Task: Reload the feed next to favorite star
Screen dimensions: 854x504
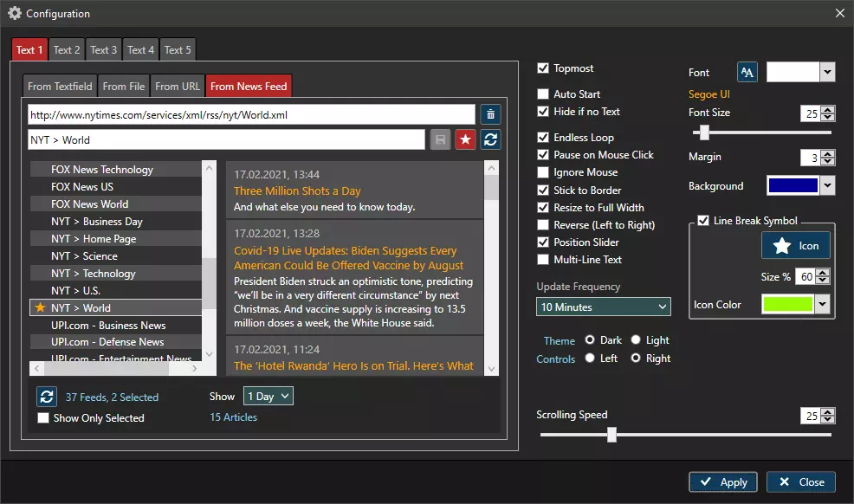Action: (x=490, y=140)
